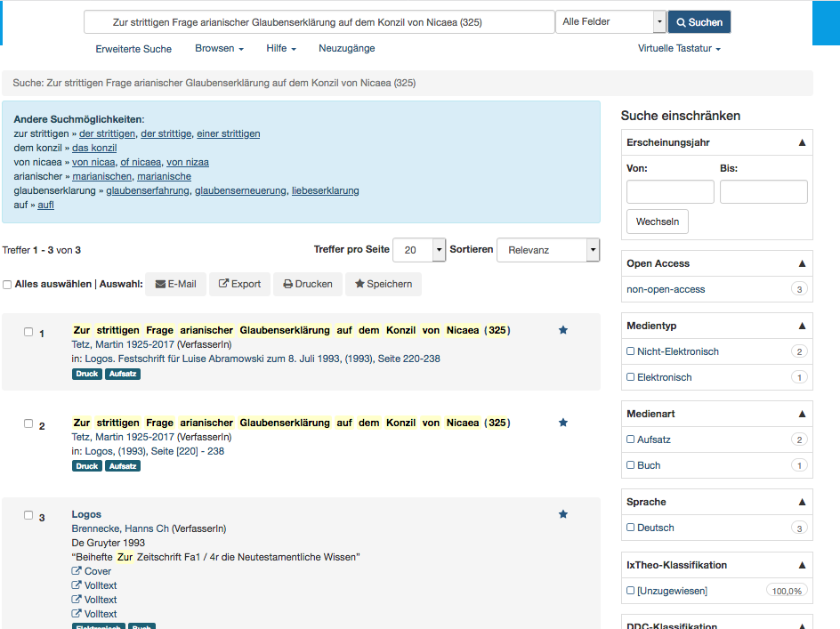Screen dimensions: 840x629
Task: Click the Speichern star button
Action: click(384, 284)
